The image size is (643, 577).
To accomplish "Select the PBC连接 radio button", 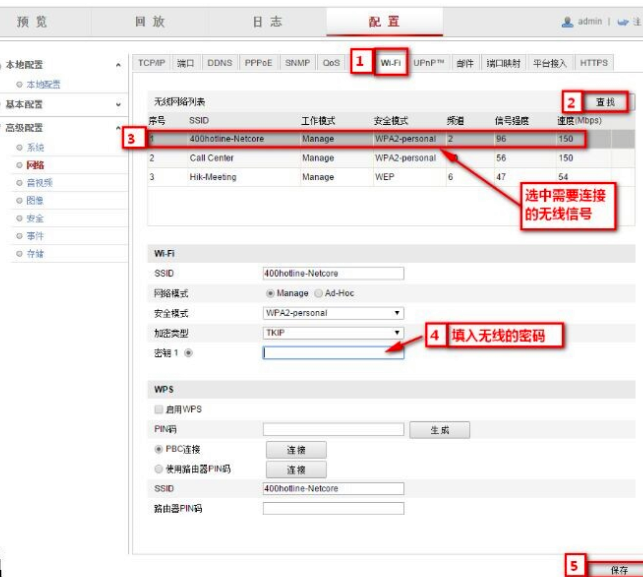I will 158,449.
